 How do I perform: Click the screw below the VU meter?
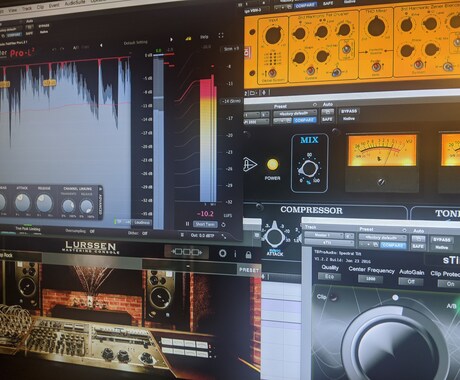point(381,182)
